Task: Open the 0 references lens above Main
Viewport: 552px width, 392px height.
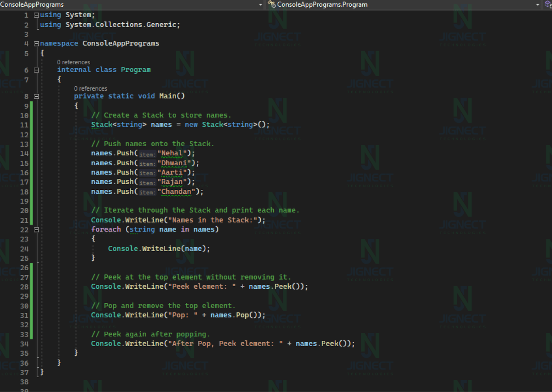Action: pos(90,89)
